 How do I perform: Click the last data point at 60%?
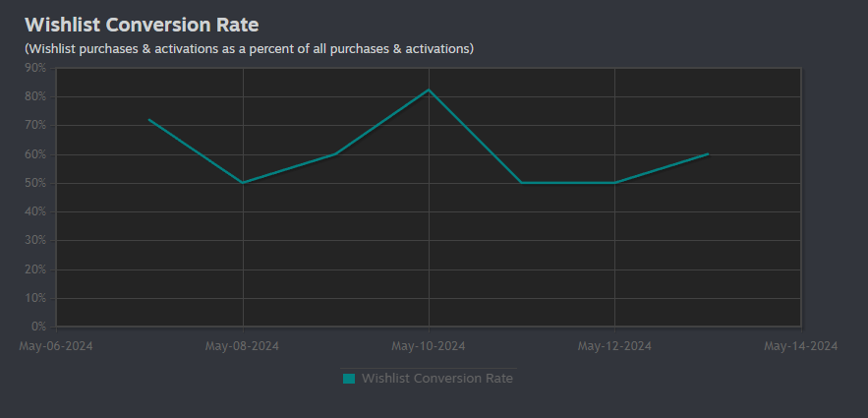pos(708,153)
